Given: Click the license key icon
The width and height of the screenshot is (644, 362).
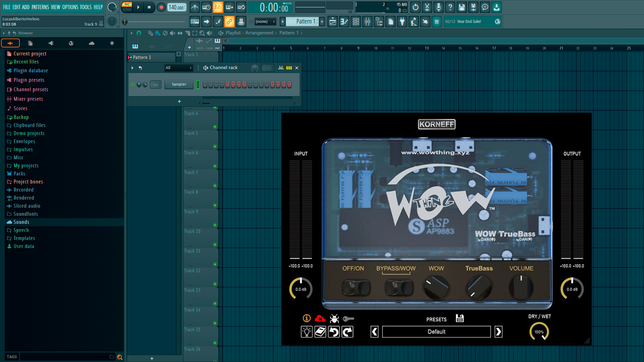Looking at the screenshot, I should (x=348, y=319).
